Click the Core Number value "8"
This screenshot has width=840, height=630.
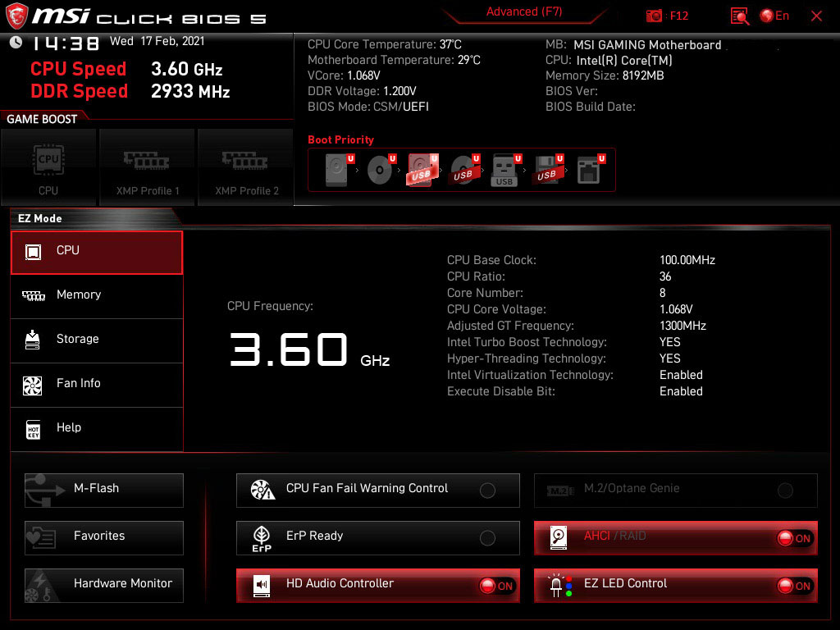pyautogui.click(x=663, y=293)
